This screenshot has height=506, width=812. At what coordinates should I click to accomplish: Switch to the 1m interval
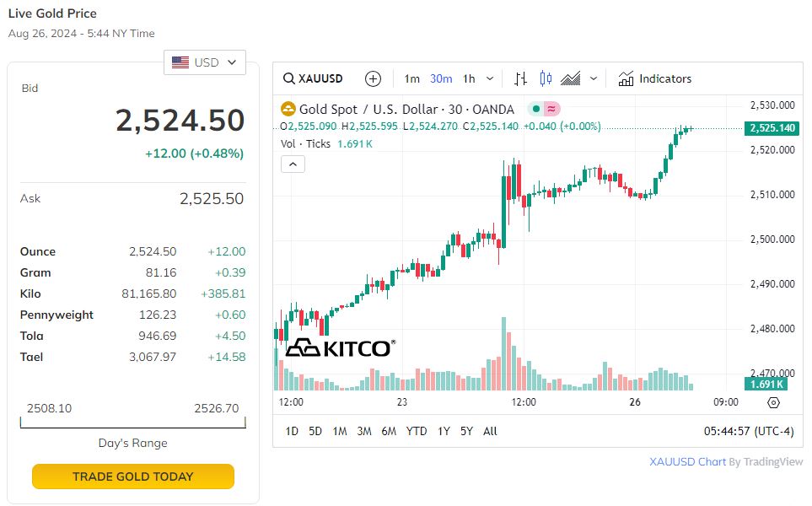tap(411, 78)
